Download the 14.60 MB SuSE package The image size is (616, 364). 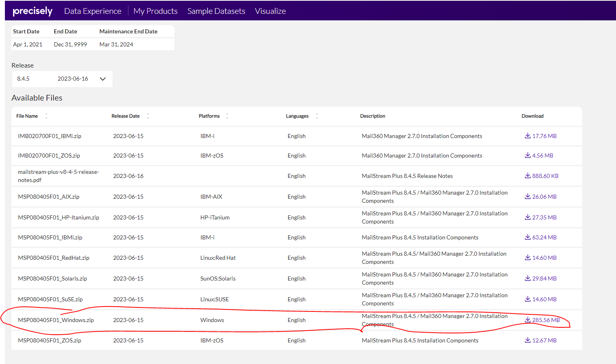(x=541, y=299)
